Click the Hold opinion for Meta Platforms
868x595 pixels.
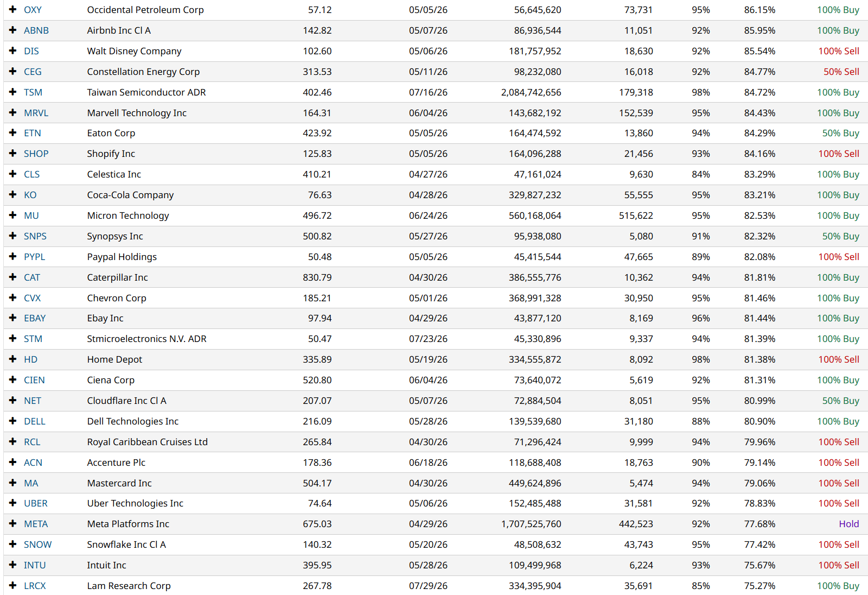[849, 524]
